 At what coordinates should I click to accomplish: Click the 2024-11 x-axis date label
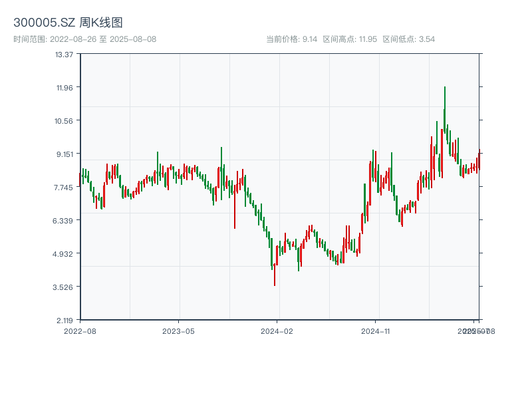click(x=376, y=331)
